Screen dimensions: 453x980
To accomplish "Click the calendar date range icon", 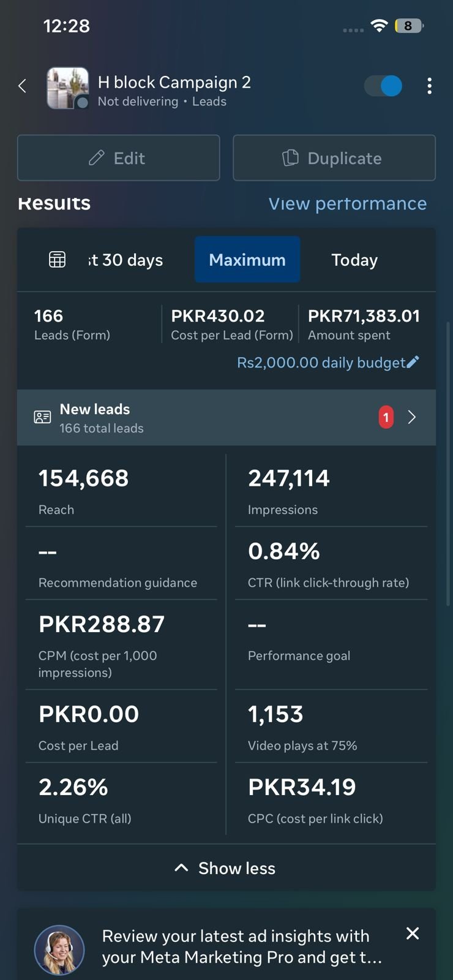I will click(x=57, y=260).
